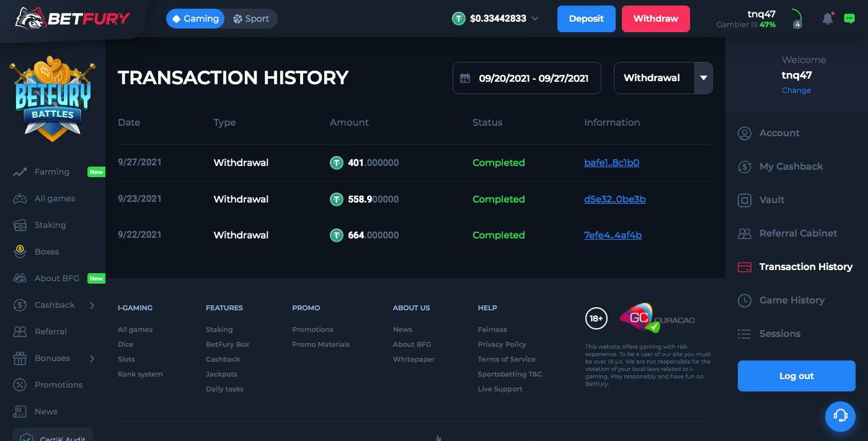868x441 pixels.
Task: Open the Vault page
Action: pyautogui.click(x=772, y=200)
